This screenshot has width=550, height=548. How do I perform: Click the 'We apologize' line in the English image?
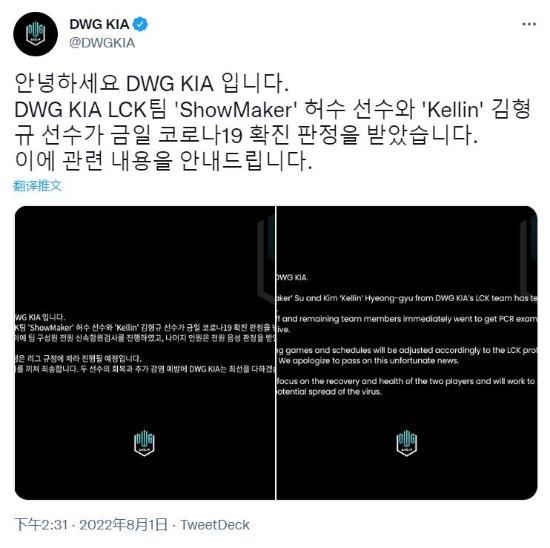(x=369, y=361)
